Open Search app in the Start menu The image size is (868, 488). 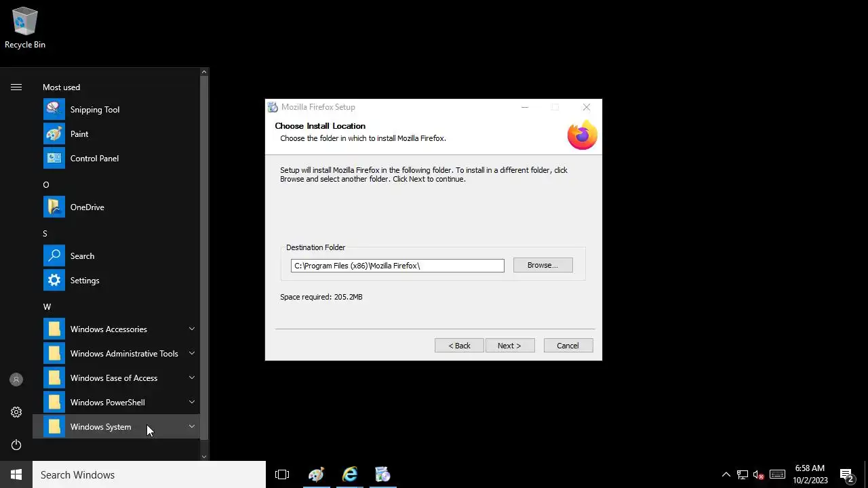116,256
